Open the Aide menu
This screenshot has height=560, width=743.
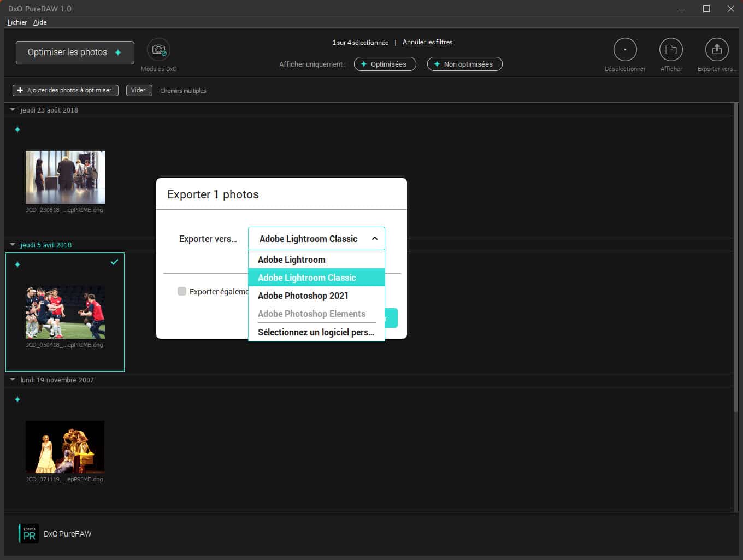[40, 22]
